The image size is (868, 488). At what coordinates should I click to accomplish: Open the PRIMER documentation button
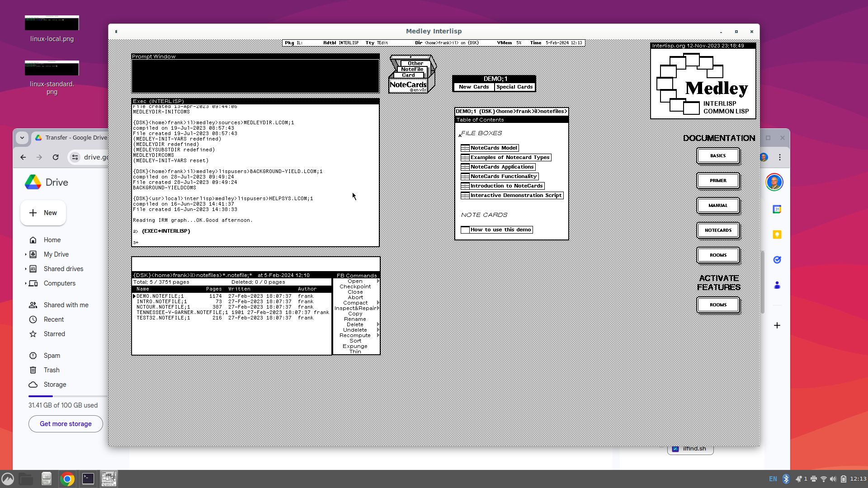coord(718,181)
